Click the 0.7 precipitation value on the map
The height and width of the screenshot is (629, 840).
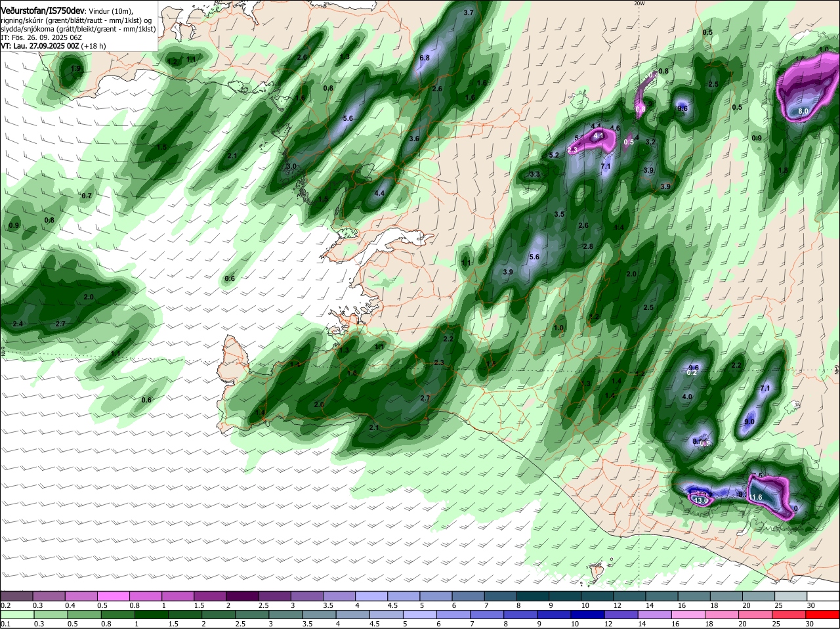(86, 196)
